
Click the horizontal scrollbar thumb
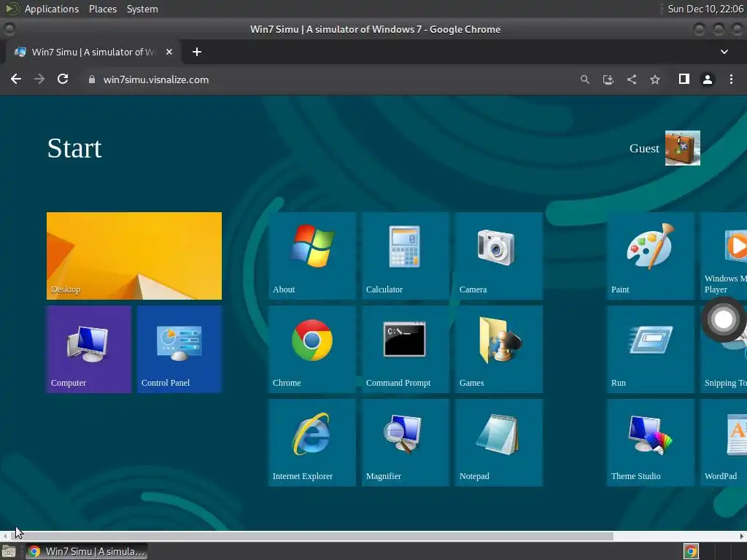click(312, 536)
